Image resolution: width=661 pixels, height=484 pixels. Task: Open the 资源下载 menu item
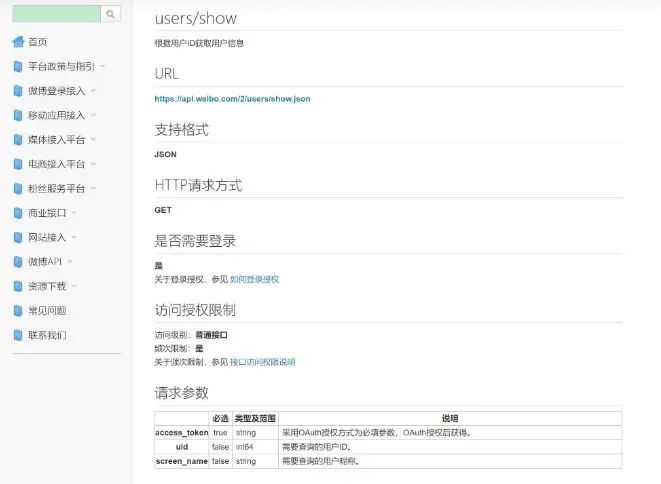pyautogui.click(x=47, y=286)
